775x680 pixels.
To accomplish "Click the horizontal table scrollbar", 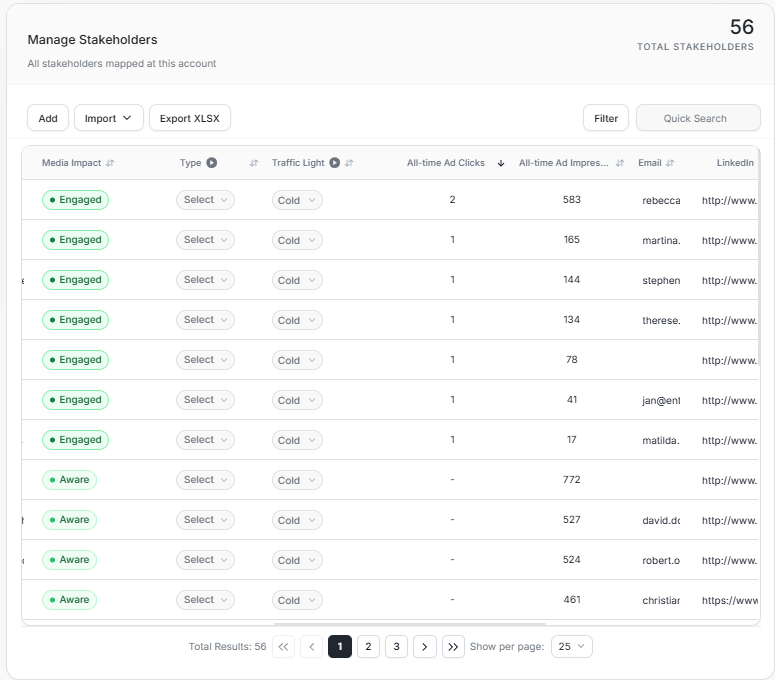I will 410,624.
